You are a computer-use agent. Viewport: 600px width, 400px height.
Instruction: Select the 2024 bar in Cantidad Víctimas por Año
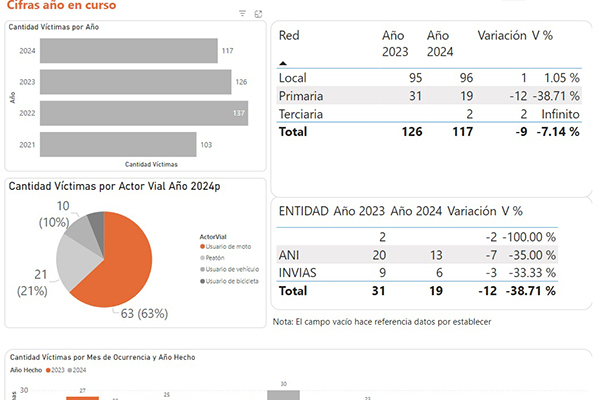click(x=129, y=51)
